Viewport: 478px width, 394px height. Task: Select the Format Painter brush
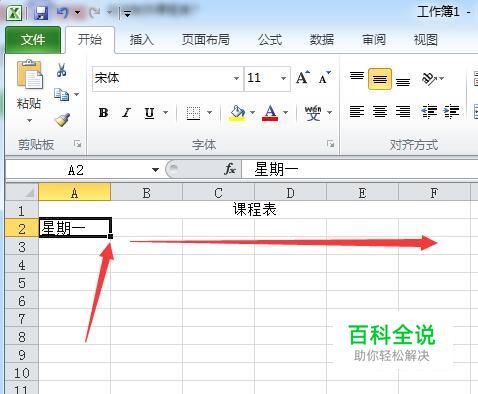(x=62, y=120)
